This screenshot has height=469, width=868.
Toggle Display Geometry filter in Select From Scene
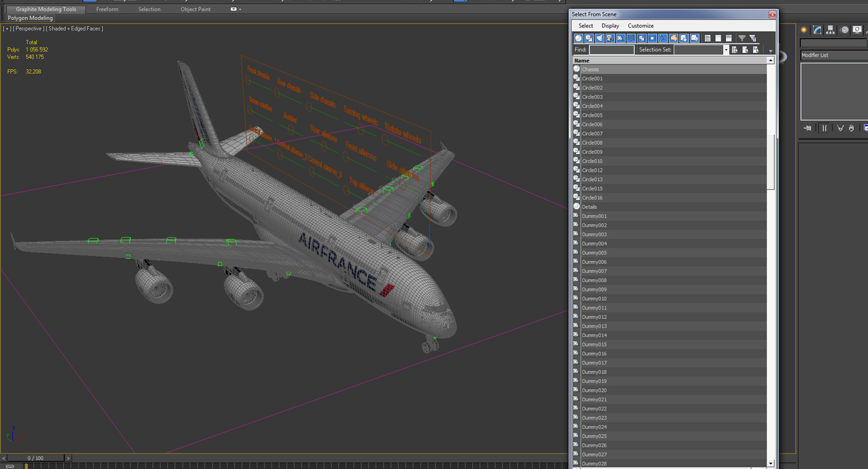(x=578, y=38)
